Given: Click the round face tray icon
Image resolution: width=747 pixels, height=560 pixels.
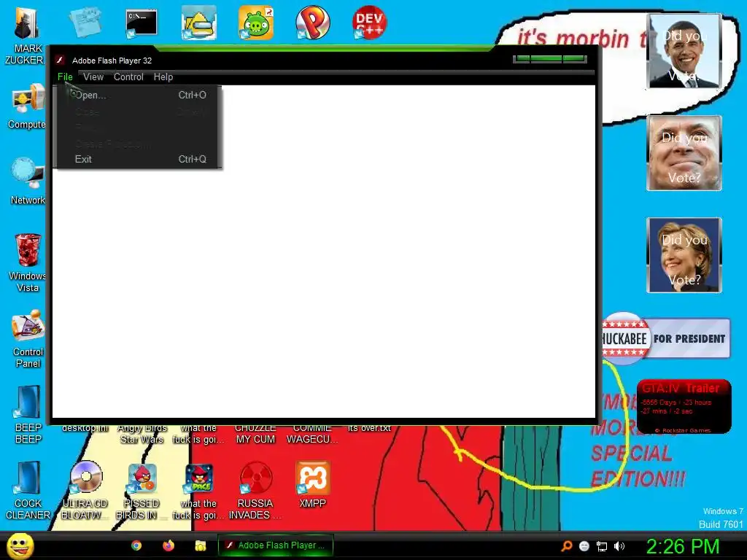Looking at the screenshot, I should (584, 546).
